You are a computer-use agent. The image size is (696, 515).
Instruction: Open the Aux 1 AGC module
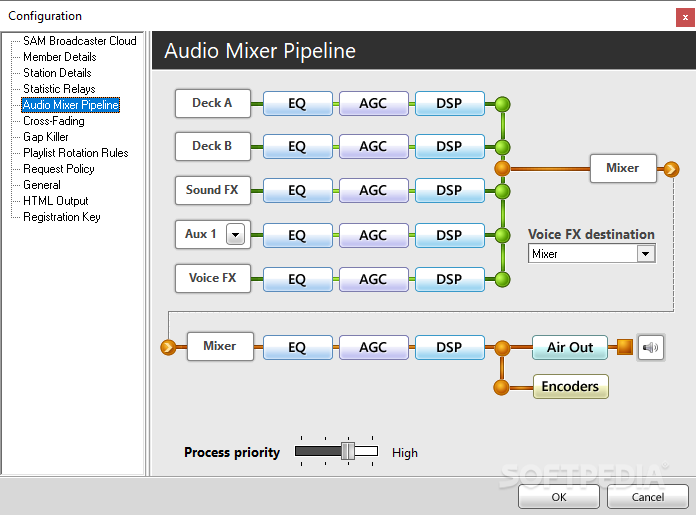(373, 235)
